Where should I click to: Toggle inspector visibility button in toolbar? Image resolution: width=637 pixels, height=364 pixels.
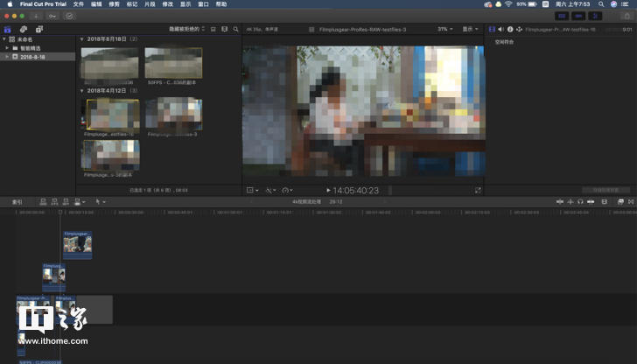click(x=595, y=17)
